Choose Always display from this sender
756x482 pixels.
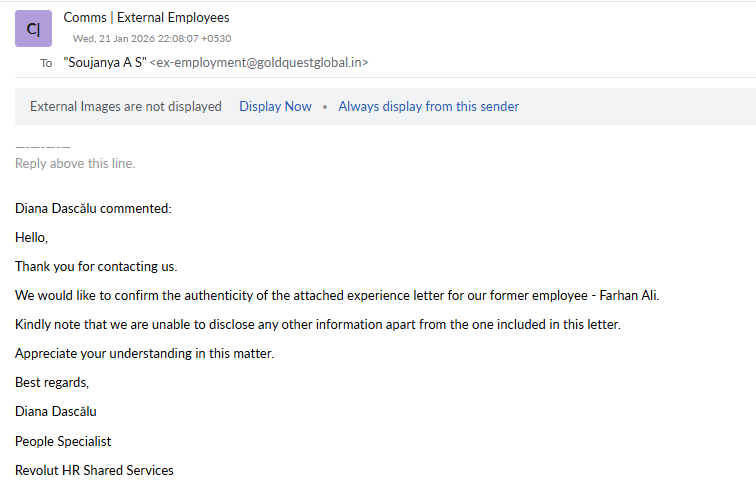click(428, 107)
